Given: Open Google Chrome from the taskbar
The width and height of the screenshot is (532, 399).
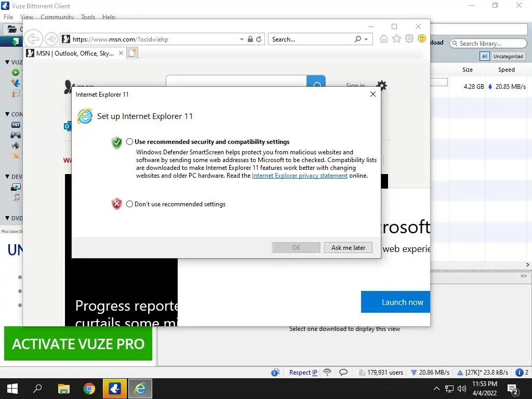Looking at the screenshot, I should pos(89,389).
